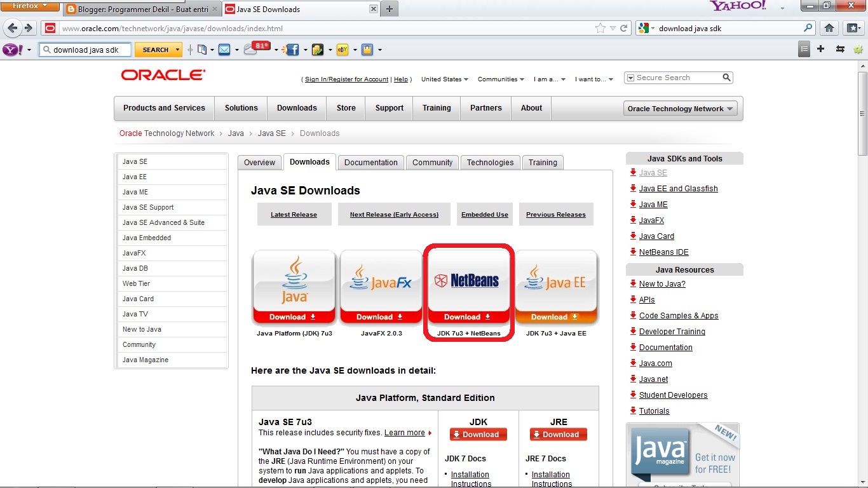Screen dimensions: 868x488
Task: Click the Previous Releases link
Action: tap(556, 215)
